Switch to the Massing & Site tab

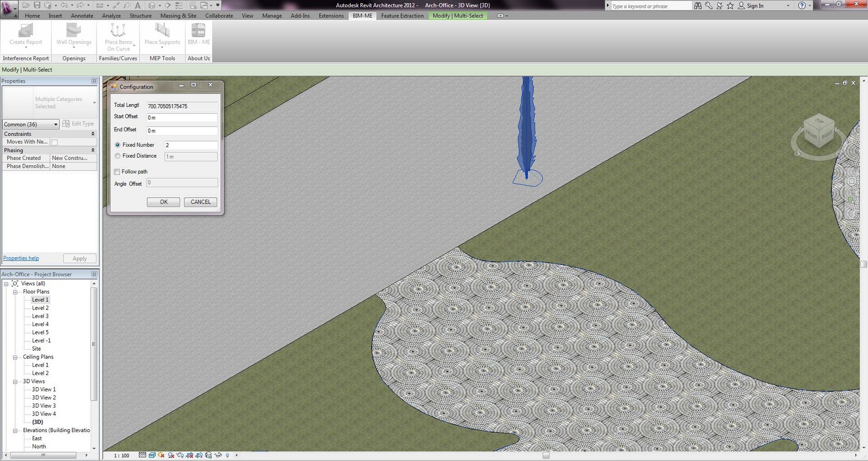tap(178, 16)
